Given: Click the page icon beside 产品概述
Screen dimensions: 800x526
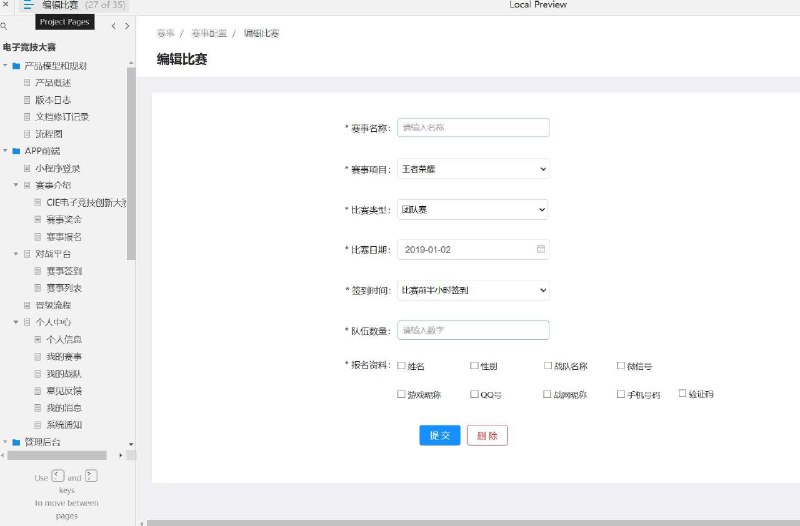Looking at the screenshot, I should (27, 83).
